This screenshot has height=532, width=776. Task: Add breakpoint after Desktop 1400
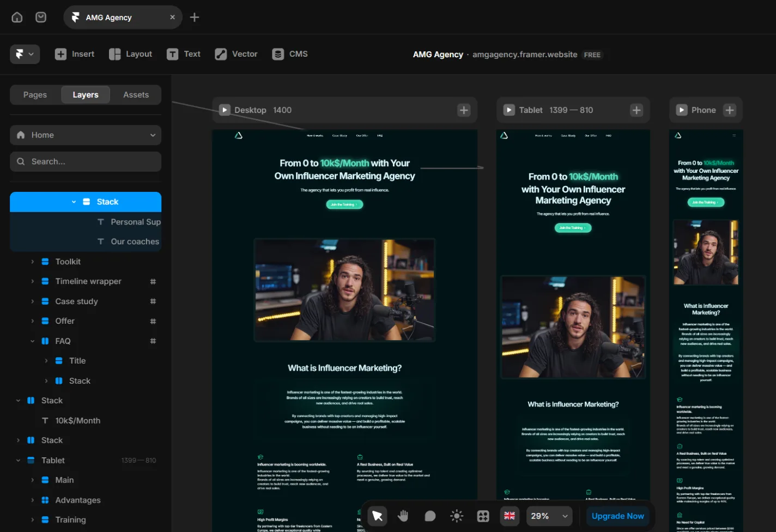click(464, 110)
